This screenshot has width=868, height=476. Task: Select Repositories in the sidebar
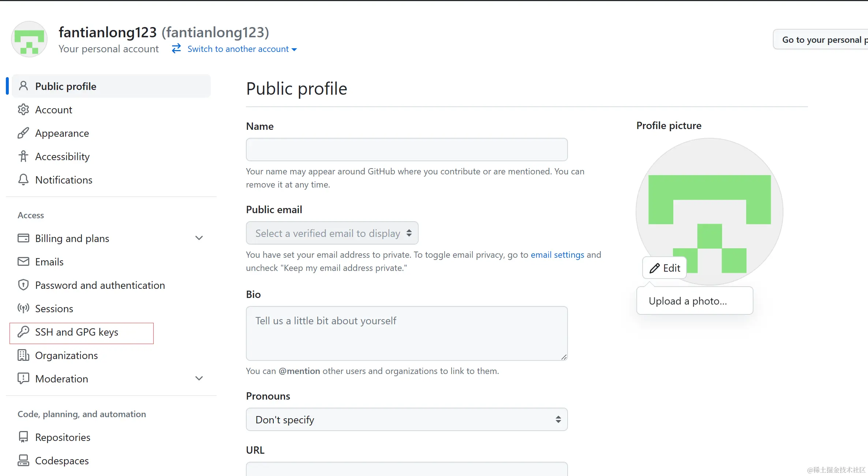[63, 437]
